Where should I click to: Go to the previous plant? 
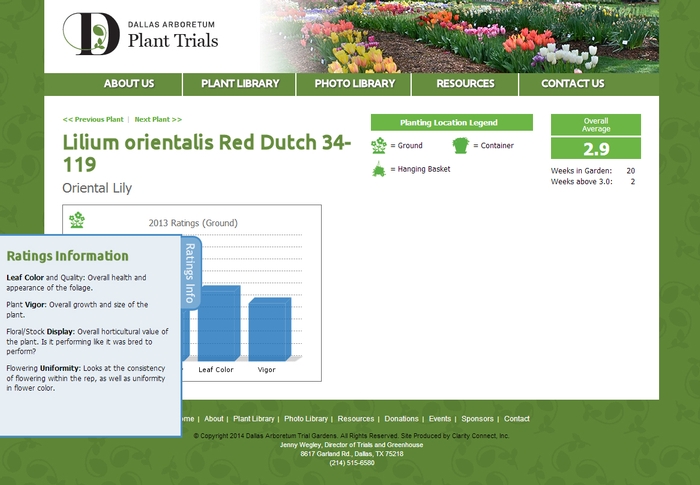[93, 119]
